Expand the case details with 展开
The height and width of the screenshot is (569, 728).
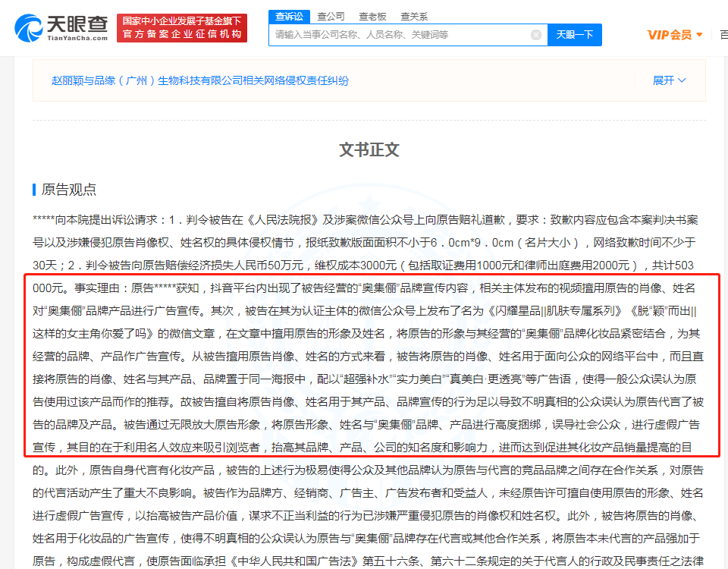669,80
